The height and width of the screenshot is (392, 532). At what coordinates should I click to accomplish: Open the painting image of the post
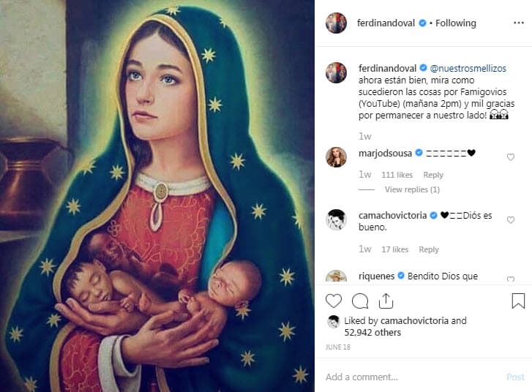point(157,196)
